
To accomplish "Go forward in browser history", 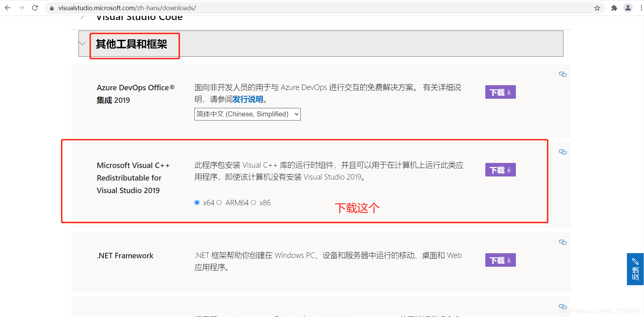I will (21, 8).
